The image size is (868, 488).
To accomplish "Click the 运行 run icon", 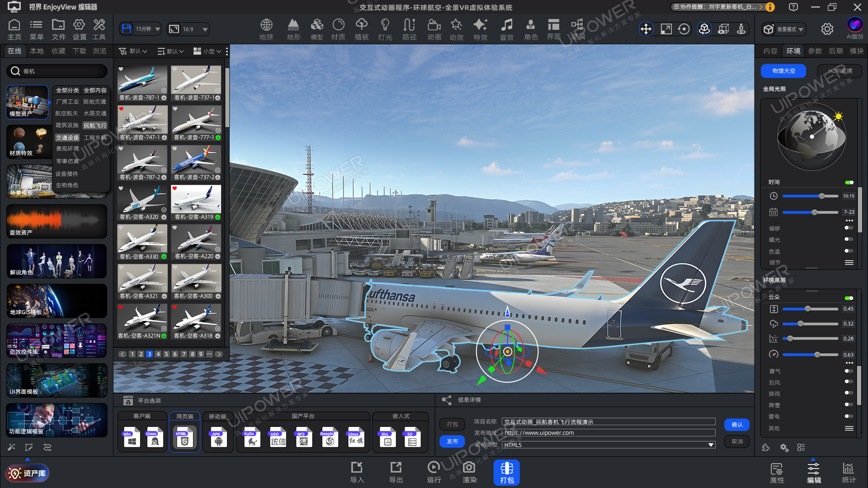I will [x=434, y=472].
